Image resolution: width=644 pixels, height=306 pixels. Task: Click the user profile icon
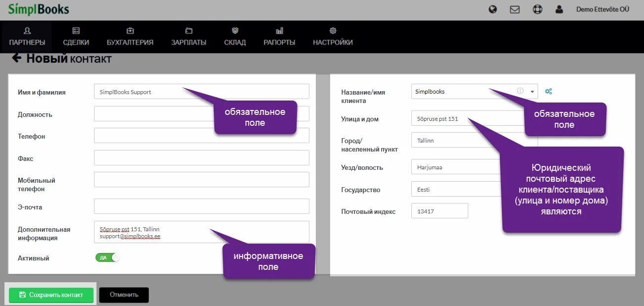559,9
